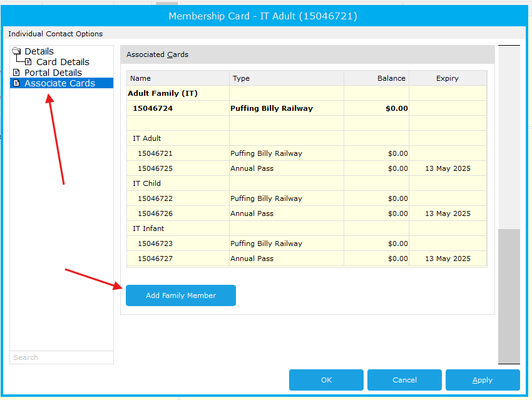
Task: Click the Card Details page icon
Action: (x=29, y=62)
